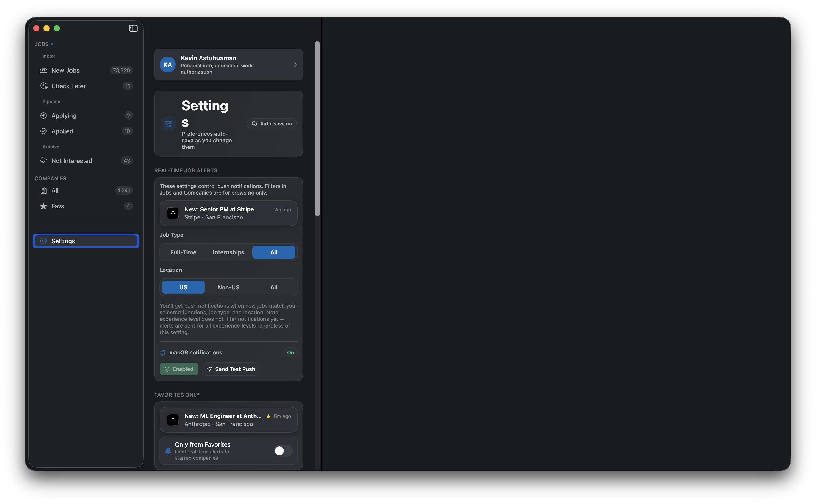
Task: Select the Not Interested thumbs-down icon
Action: pos(43,161)
